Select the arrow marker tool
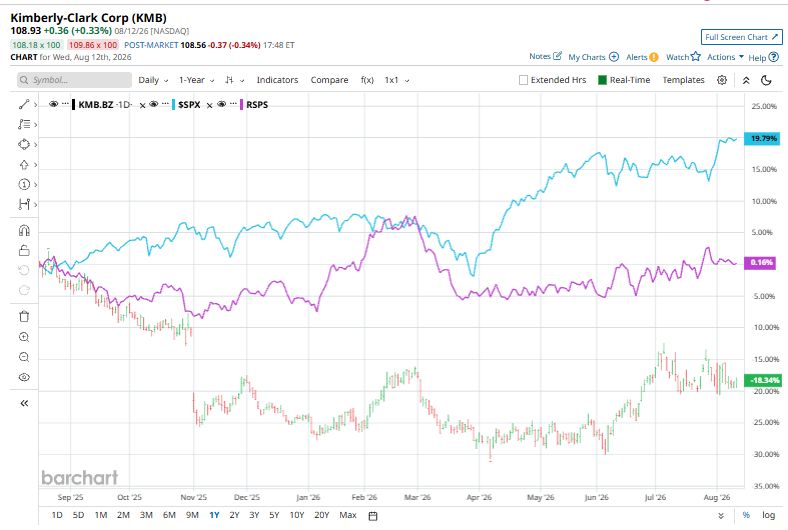Screen dimensions: 788x530 tap(24, 164)
